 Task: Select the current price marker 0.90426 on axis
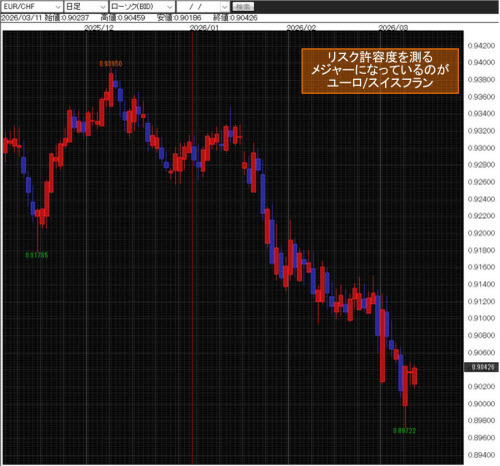[482, 367]
